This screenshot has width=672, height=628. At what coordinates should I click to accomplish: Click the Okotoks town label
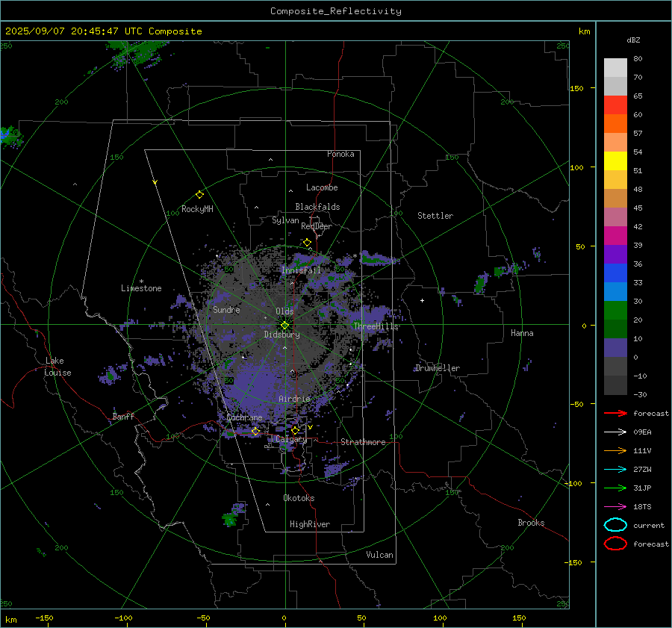coord(299,498)
